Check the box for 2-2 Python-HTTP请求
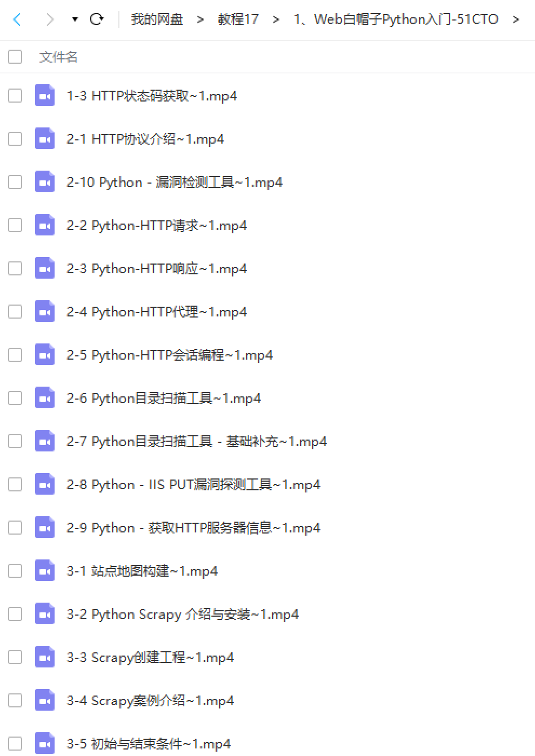This screenshot has height=756, width=535. (15, 225)
